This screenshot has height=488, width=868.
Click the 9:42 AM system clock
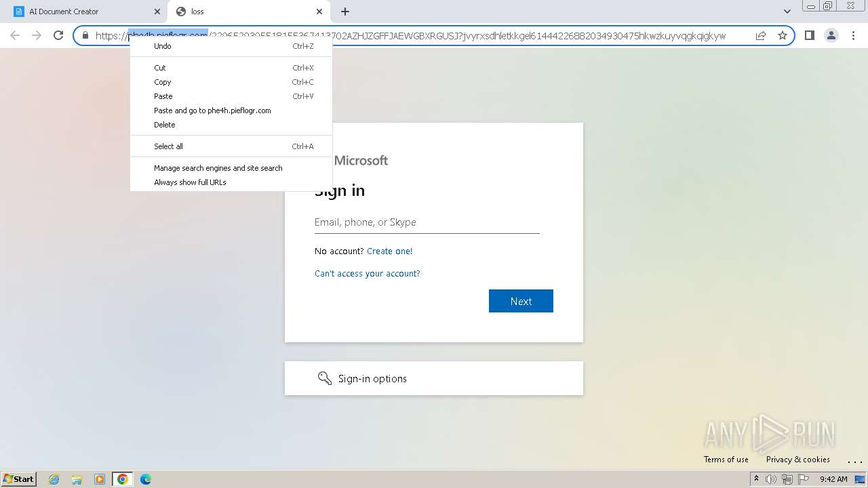pyautogui.click(x=833, y=479)
